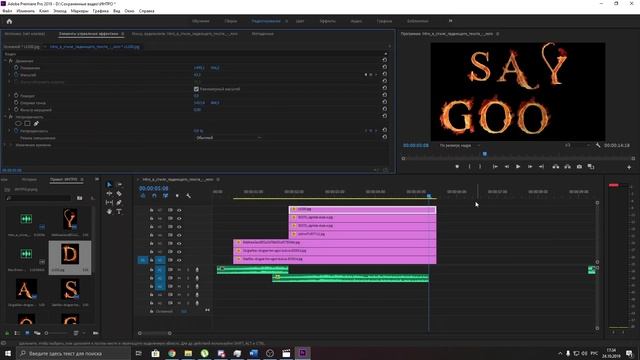640x360 pixels.
Task: Toggle eye on lowest video track V1
Action: (x=179, y=260)
